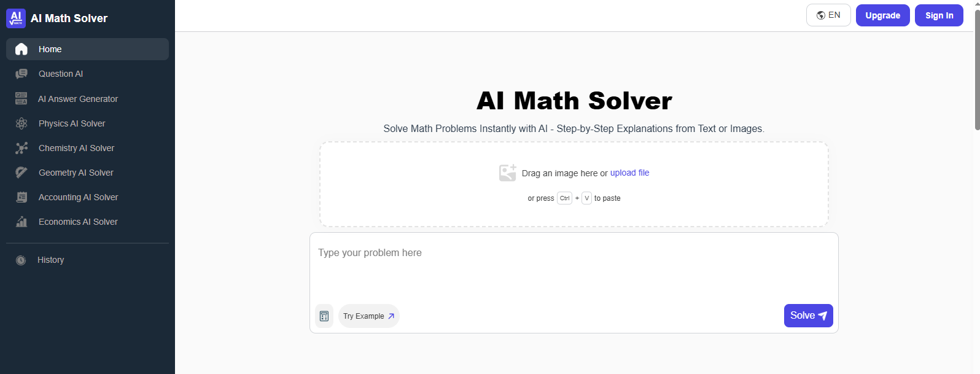
Task: Click the AI Math Solver logo icon
Action: [x=16, y=18]
